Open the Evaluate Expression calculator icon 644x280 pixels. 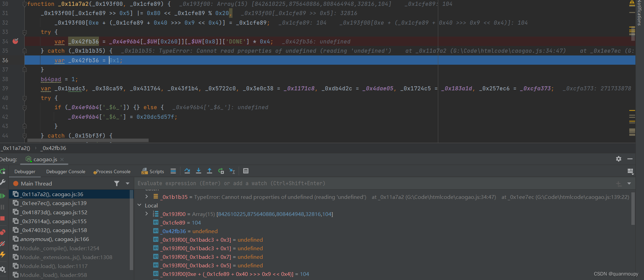[x=246, y=171]
